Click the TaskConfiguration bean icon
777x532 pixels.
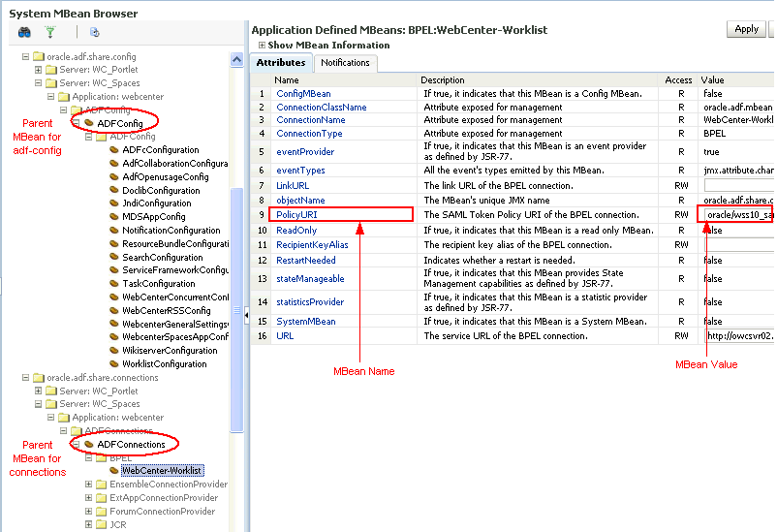(114, 283)
